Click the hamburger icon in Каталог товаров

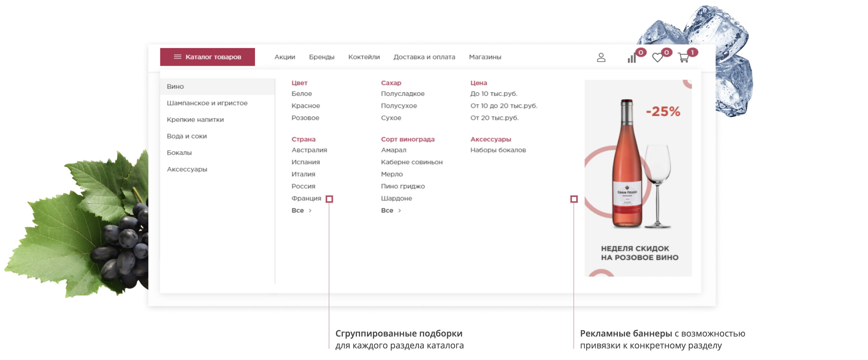coord(177,57)
